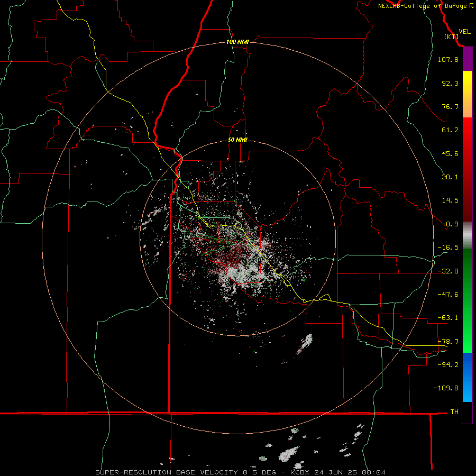The image size is (476, 476).
Task: Select the 92.3 legend value
Action: click(450, 83)
